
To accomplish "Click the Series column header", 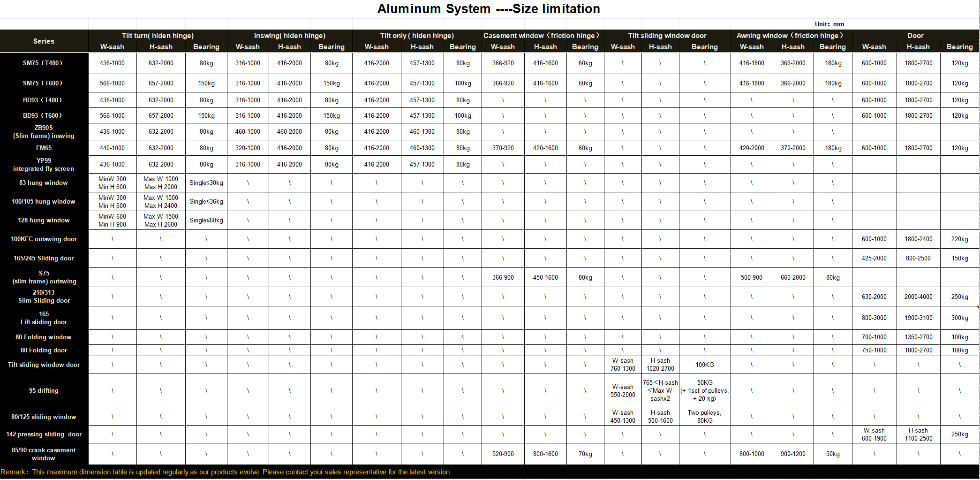I will pos(44,41).
